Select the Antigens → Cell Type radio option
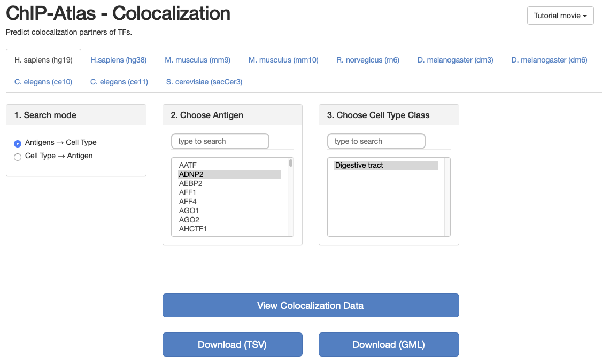This screenshot has height=364, width=602. point(18,143)
